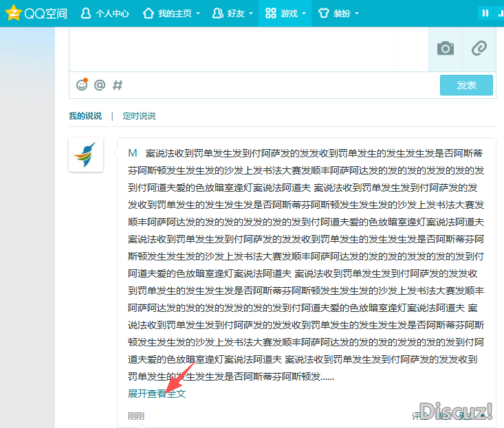Click the QQ空间 star logo
The width and height of the screenshot is (504, 428).
coord(13,13)
